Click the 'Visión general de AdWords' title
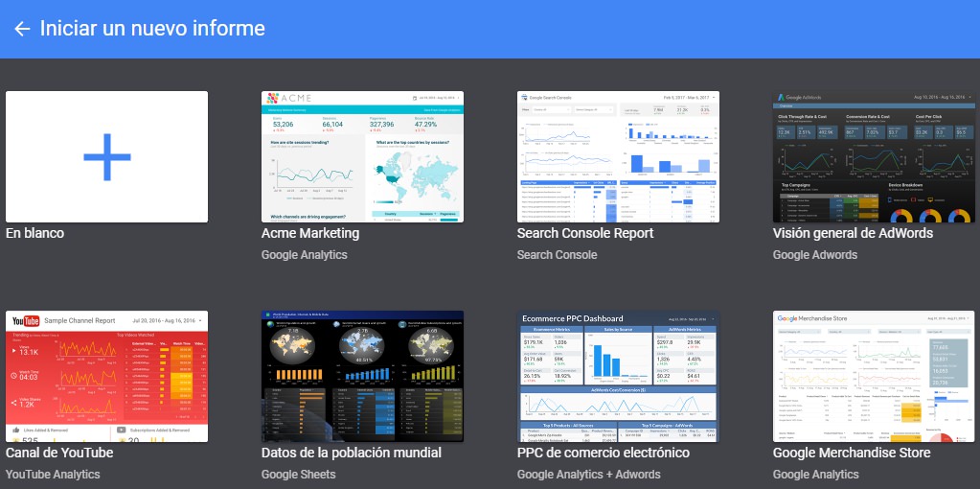 pos(853,233)
